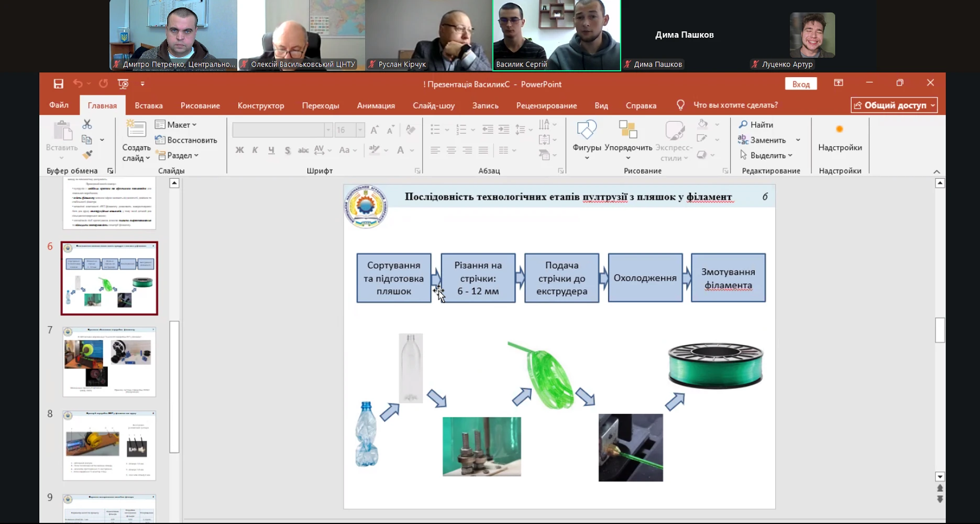This screenshot has width=980, height=524.
Task: Toggle Underline (Ч) formatting
Action: pos(271,150)
